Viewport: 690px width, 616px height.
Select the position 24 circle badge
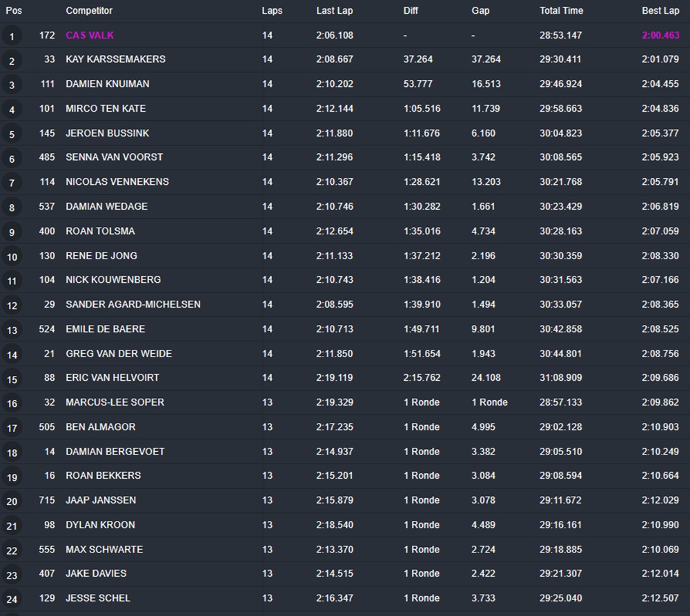(x=12, y=599)
